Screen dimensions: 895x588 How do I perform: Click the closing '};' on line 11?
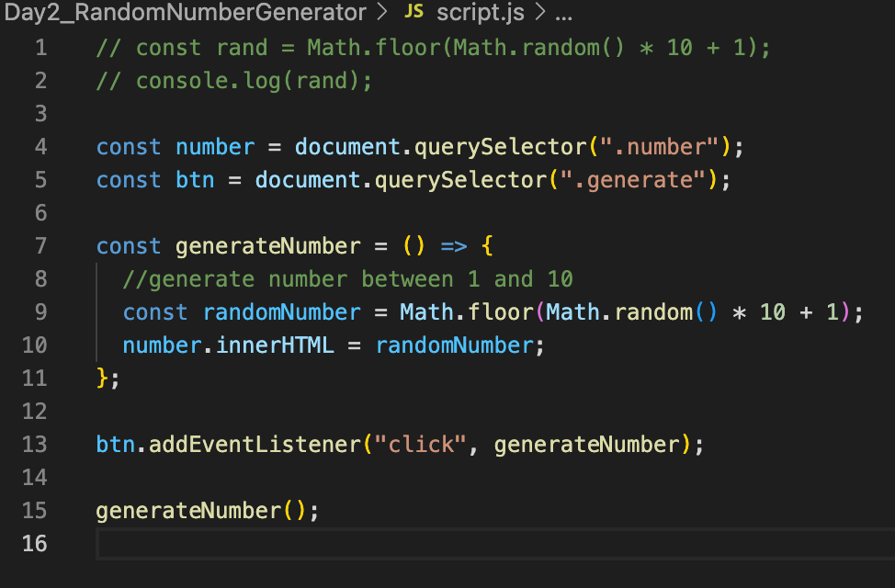[x=108, y=379]
